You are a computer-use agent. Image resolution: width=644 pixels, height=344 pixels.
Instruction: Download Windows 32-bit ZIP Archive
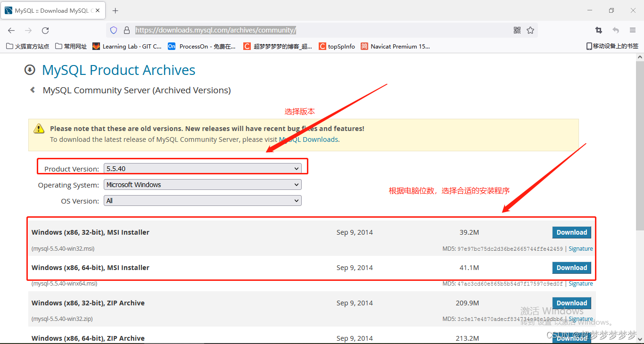tap(571, 303)
